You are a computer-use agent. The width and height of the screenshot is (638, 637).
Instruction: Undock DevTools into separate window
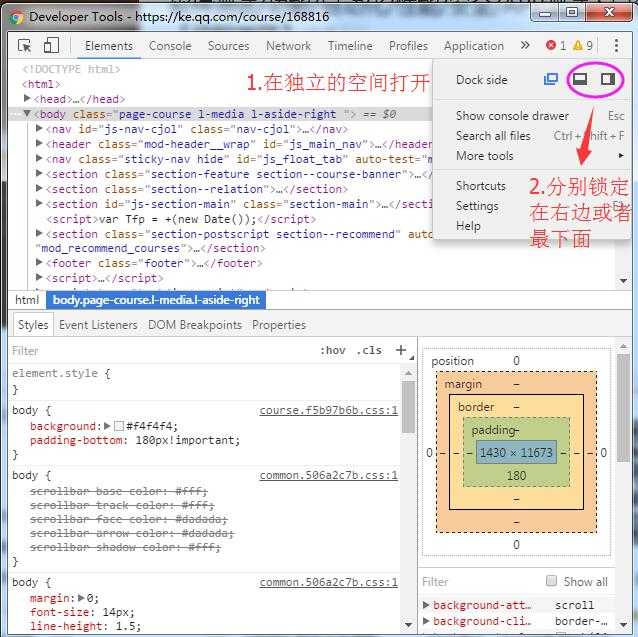[x=551, y=79]
